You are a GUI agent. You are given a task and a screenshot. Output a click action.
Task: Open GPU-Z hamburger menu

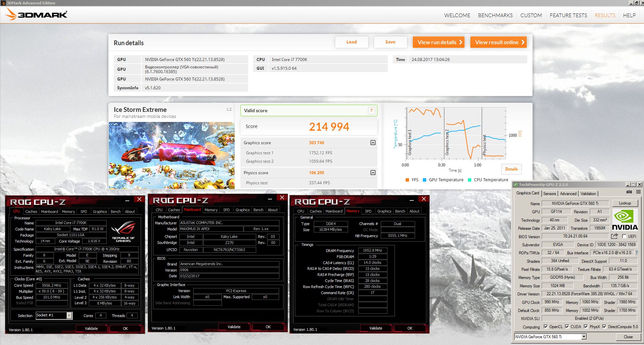[638, 192]
